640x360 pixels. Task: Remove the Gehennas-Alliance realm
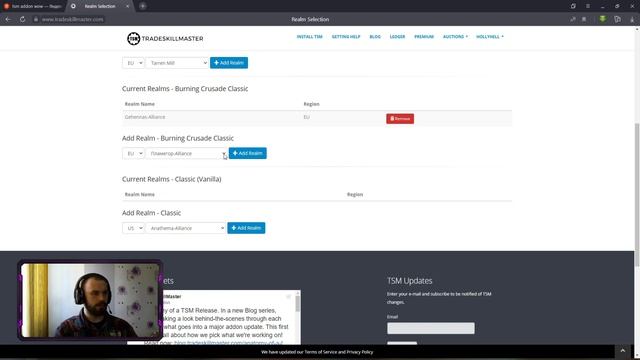[x=400, y=119]
